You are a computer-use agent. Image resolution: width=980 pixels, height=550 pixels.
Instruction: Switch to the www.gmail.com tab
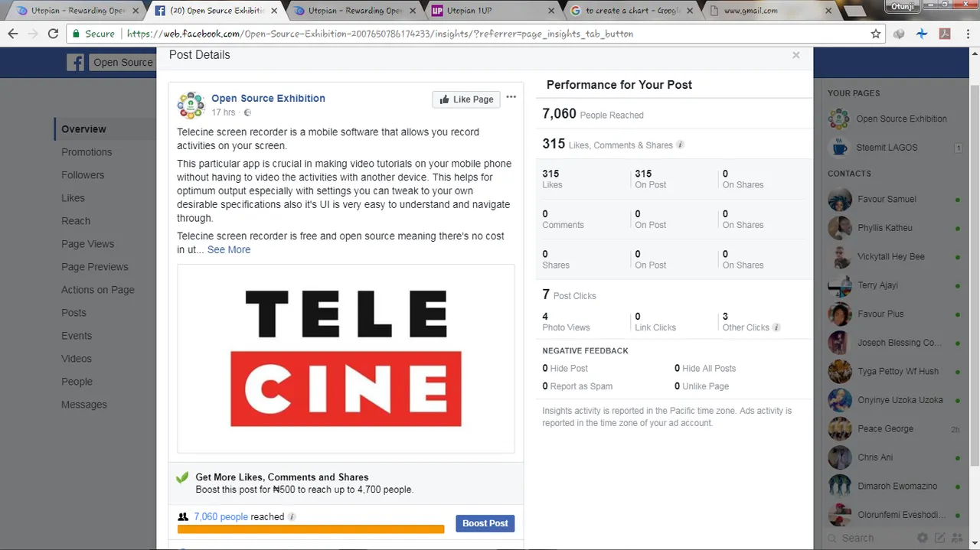point(769,11)
